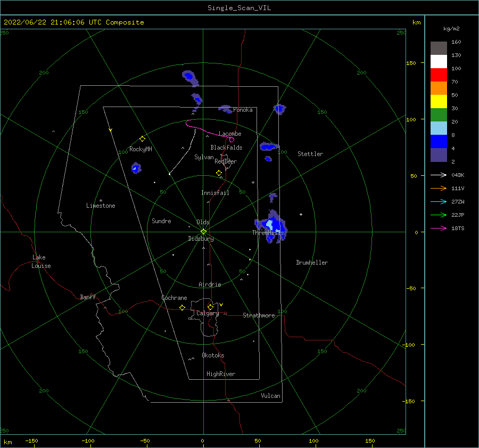Image resolution: width=479 pixels, height=448 pixels.
Task: Click the RedDeer city label
Action: coord(226,161)
